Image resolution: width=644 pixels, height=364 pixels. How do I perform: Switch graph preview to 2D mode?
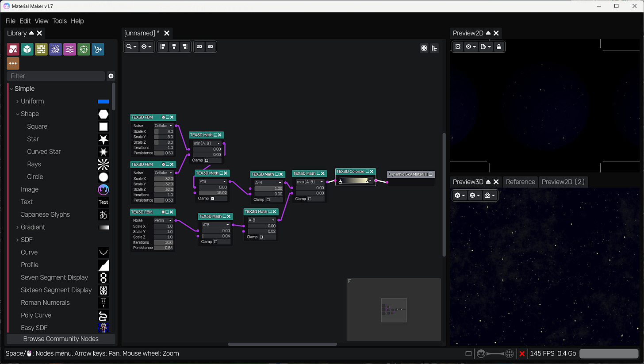tap(199, 46)
